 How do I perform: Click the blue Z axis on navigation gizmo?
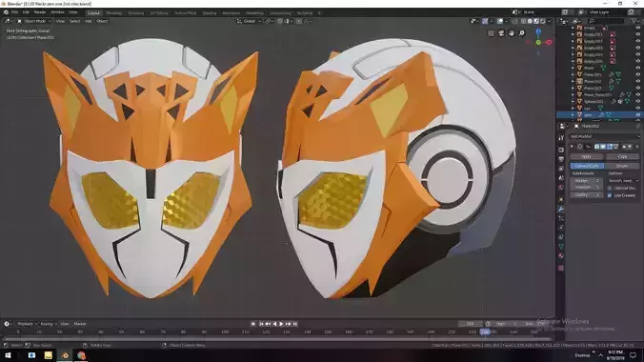[x=538, y=31]
